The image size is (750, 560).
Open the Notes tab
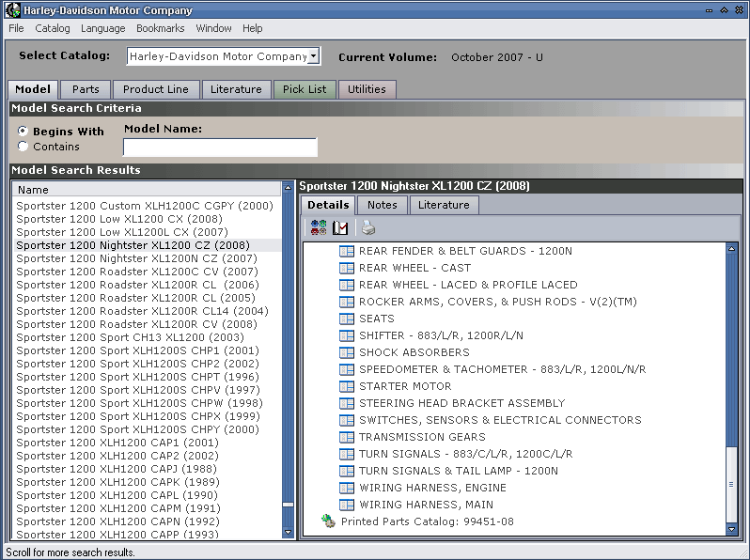(x=382, y=205)
